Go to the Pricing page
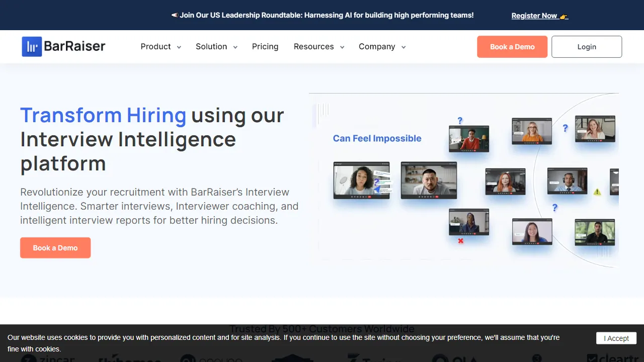Viewport: 644px width, 362px height. [265, 47]
